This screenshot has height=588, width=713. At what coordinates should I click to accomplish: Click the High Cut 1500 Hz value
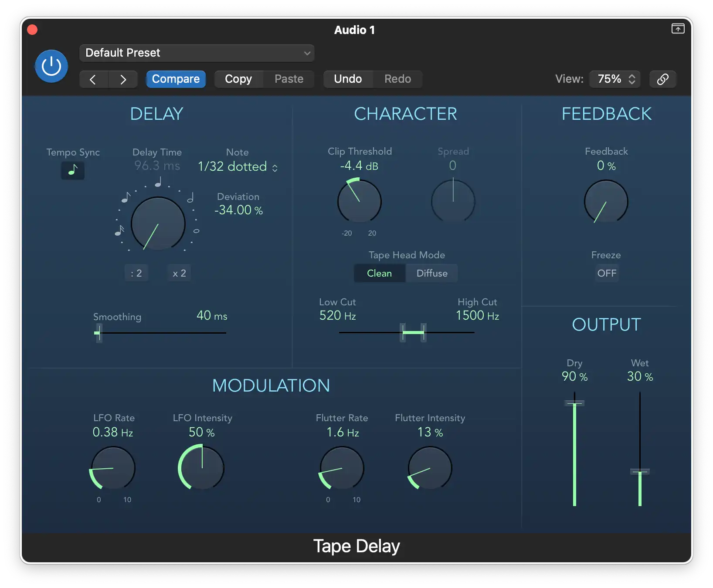[477, 316]
